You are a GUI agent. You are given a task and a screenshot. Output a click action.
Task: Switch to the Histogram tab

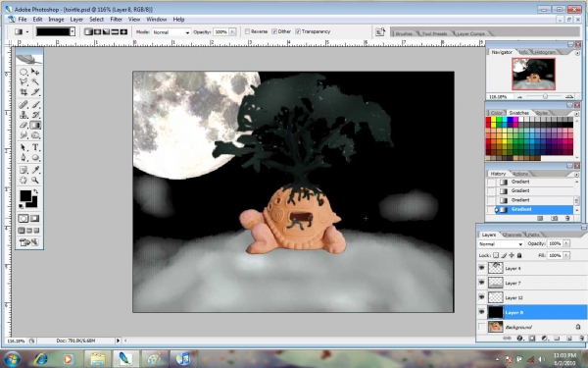[545, 52]
